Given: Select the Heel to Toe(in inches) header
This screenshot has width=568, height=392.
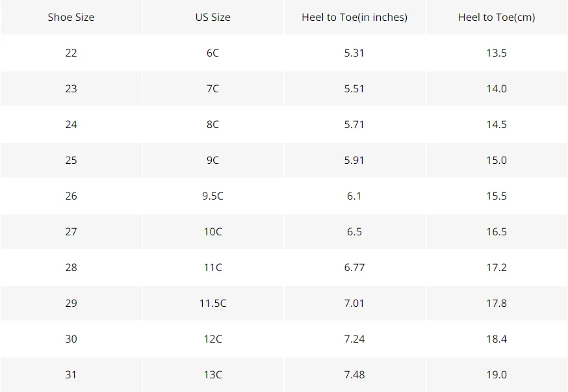Looking at the screenshot, I should pyautogui.click(x=354, y=17).
